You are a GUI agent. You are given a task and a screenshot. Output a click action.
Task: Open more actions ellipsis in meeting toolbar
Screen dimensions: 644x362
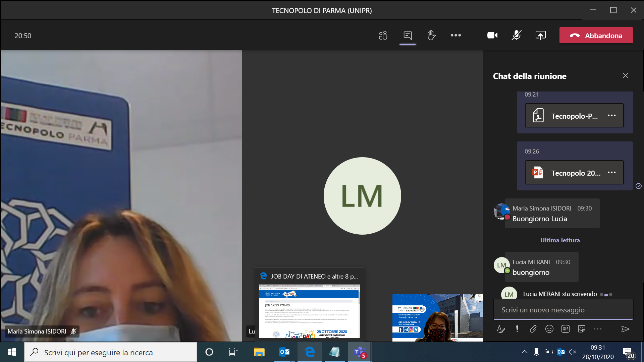point(455,35)
